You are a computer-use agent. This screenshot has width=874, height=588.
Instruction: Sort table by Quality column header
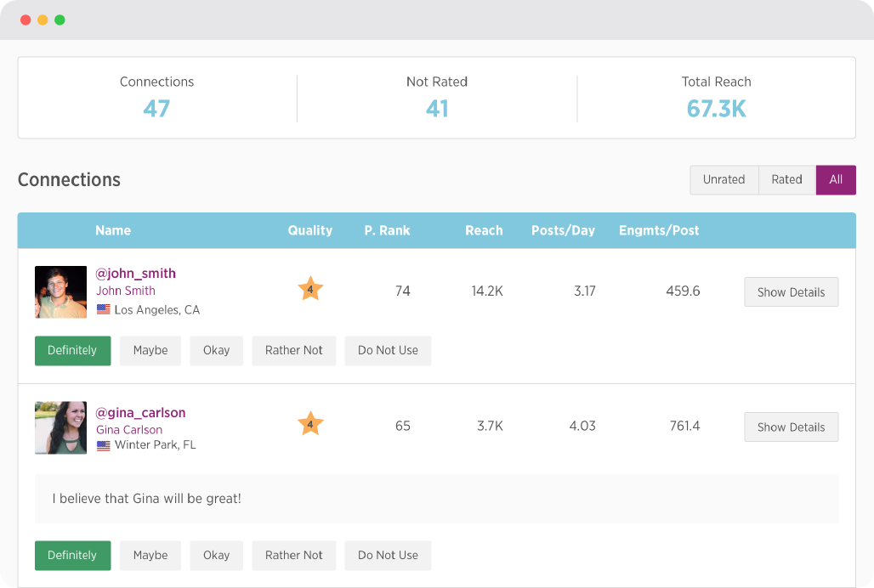pyautogui.click(x=310, y=230)
